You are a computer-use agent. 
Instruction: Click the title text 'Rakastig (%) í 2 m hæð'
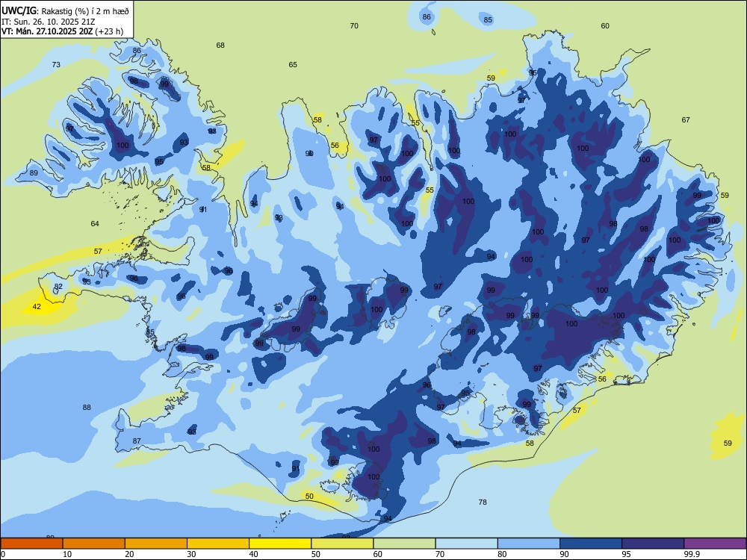[x=85, y=10]
